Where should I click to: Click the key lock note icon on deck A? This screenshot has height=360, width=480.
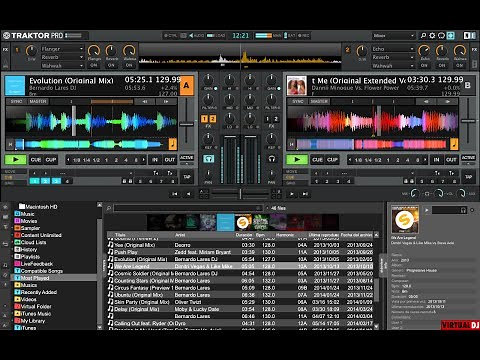coord(173,144)
